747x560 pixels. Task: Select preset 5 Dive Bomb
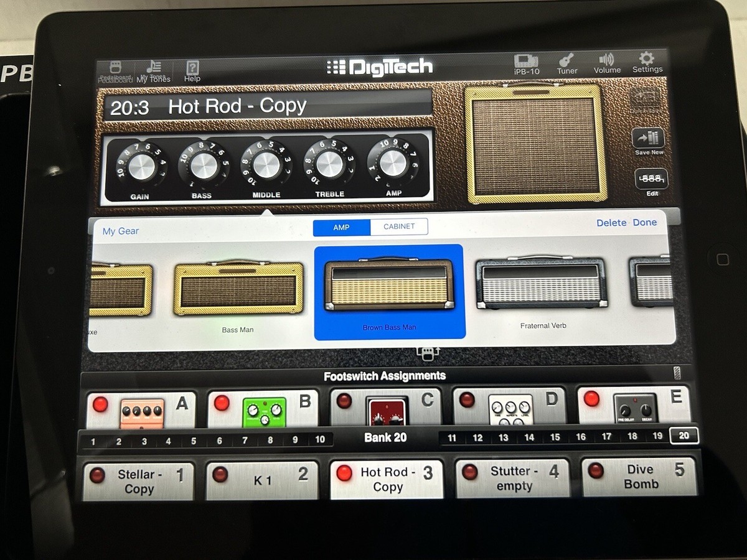(x=639, y=477)
